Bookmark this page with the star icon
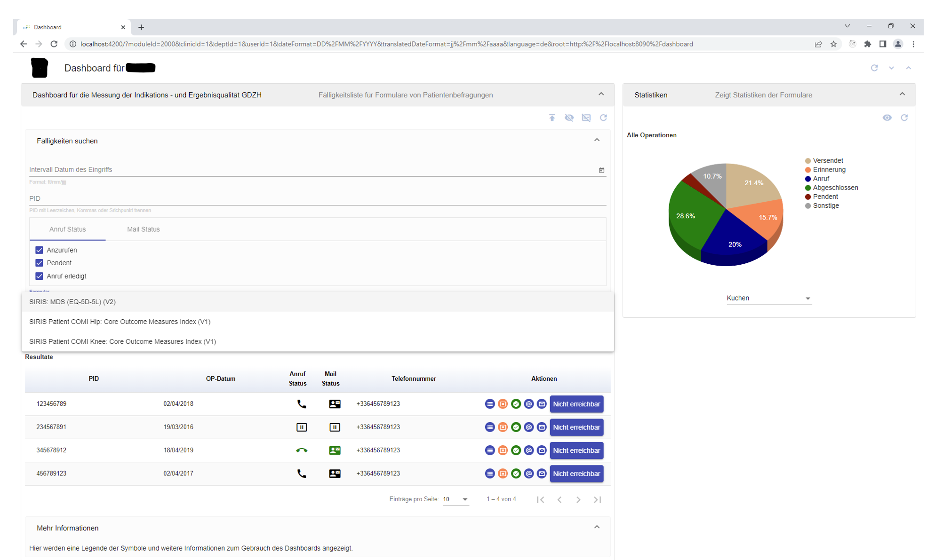 click(x=833, y=44)
